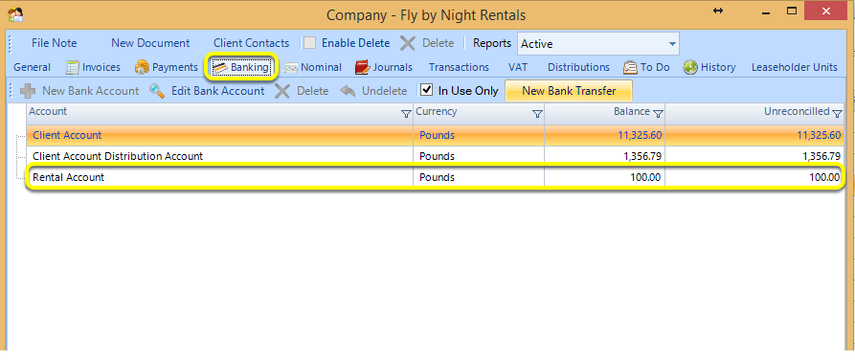Switch to the VAT tab
Screen dimensions: 855x361
[x=517, y=68]
